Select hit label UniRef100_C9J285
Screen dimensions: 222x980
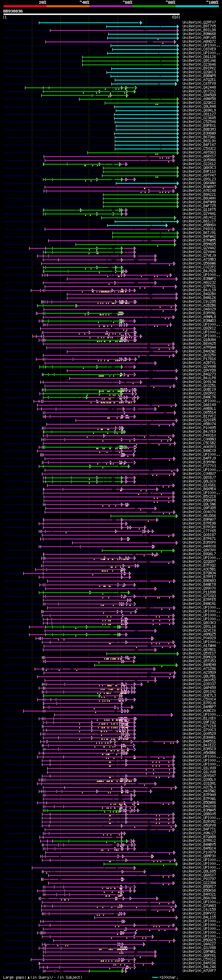pyautogui.click(x=199, y=302)
